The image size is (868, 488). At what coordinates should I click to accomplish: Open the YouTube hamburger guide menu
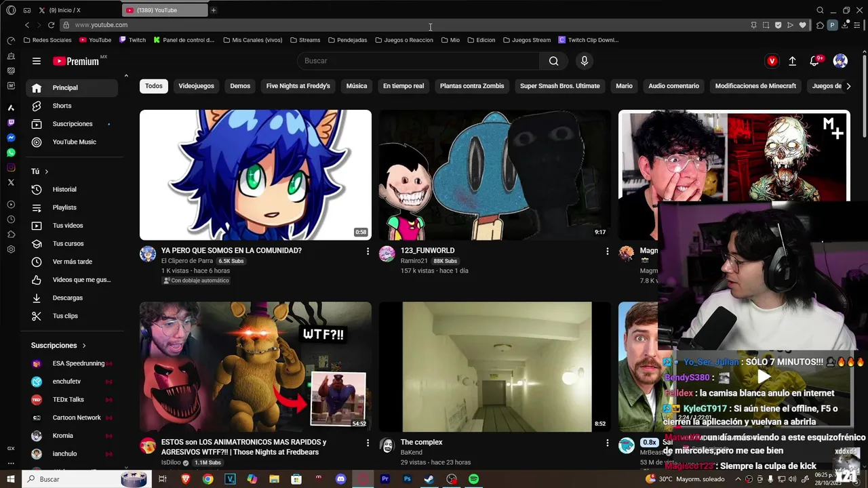point(37,61)
